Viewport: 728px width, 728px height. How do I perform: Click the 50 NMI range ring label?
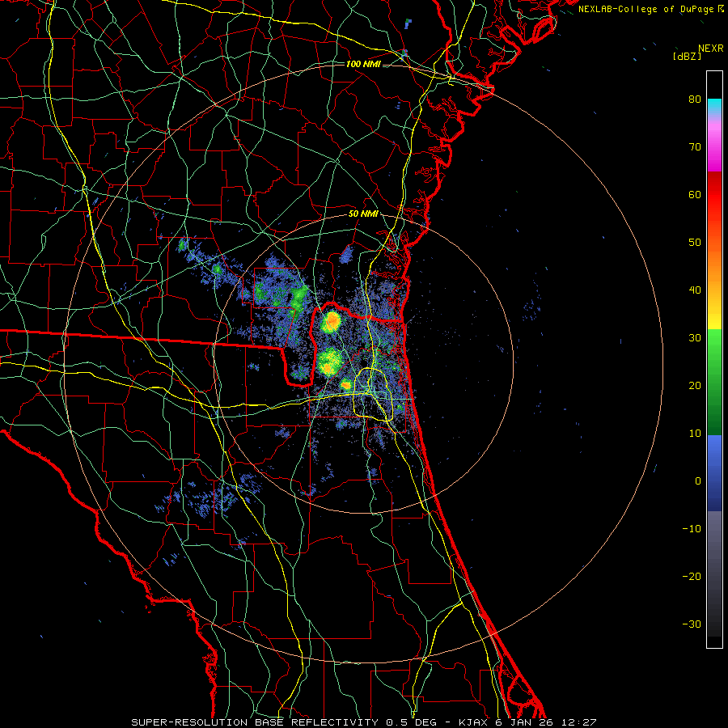[363, 214]
